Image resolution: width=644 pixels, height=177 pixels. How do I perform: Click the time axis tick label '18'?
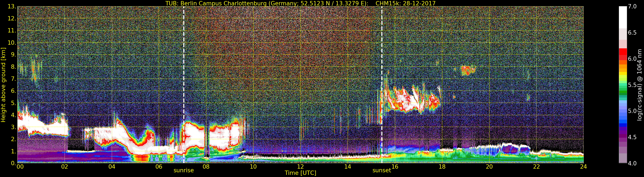[442, 167]
